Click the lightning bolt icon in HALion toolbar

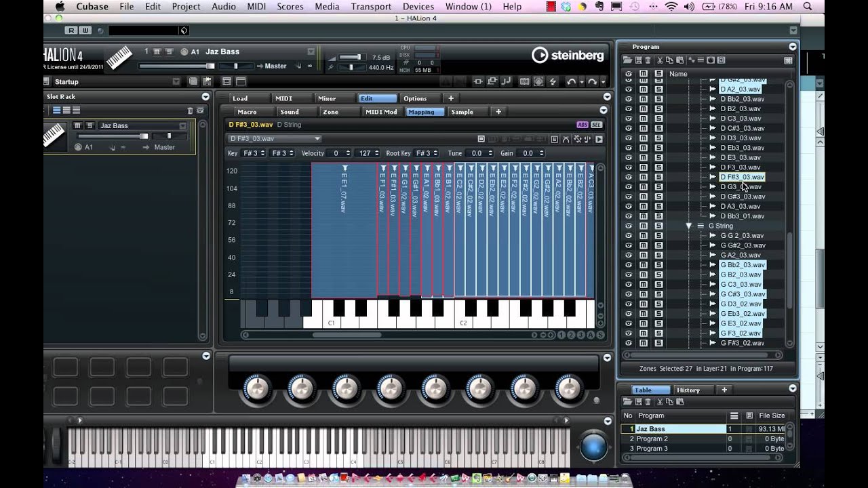(553, 81)
